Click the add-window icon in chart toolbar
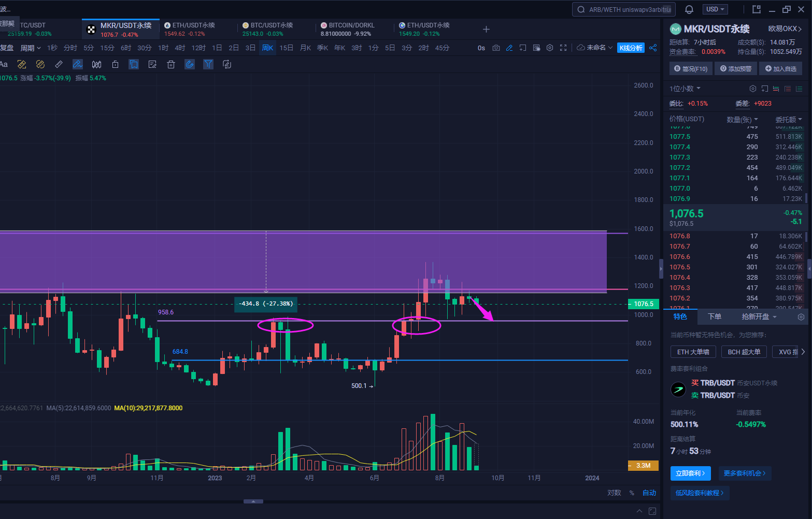Screen dimensions: 812x519 [523, 48]
